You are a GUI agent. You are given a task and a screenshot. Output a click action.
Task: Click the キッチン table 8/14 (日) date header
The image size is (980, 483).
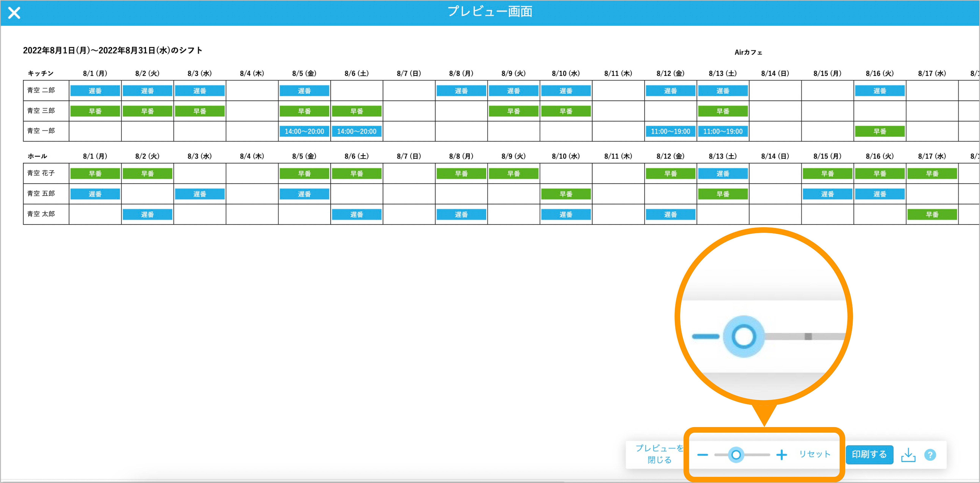pos(775,74)
